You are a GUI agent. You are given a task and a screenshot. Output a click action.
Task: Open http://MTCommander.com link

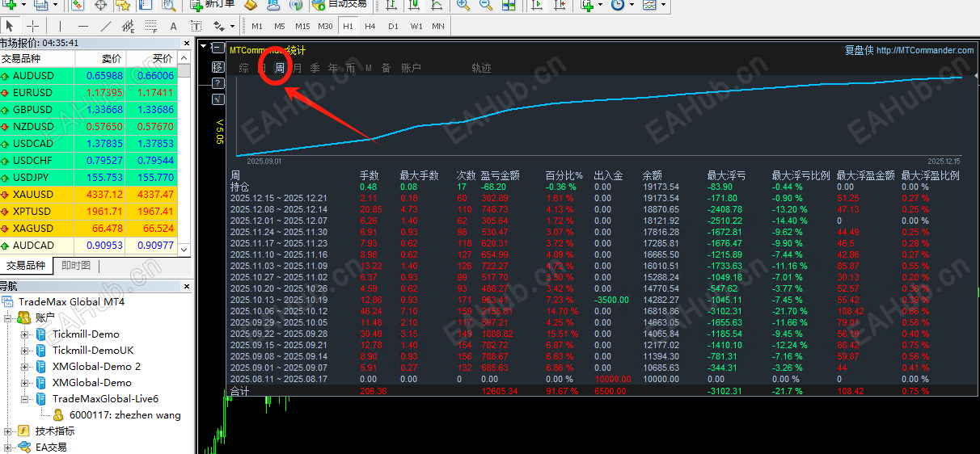coord(925,50)
